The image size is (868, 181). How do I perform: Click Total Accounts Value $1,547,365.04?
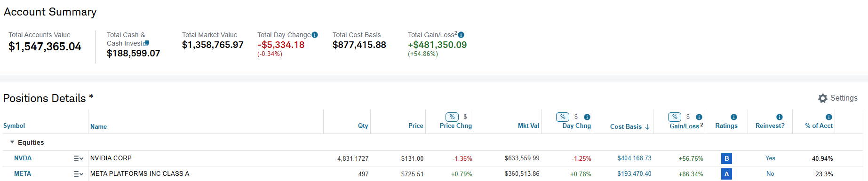tap(45, 47)
